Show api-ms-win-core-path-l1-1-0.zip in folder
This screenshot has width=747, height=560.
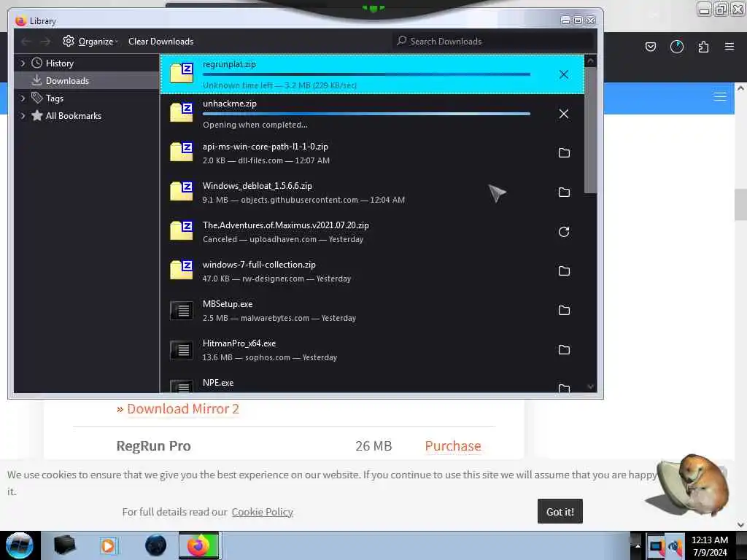(x=564, y=153)
